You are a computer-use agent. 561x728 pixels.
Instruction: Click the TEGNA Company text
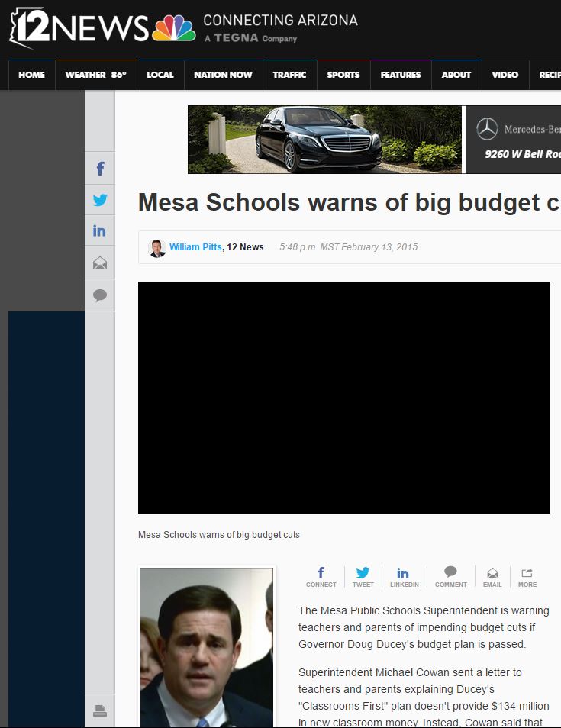coord(251,38)
